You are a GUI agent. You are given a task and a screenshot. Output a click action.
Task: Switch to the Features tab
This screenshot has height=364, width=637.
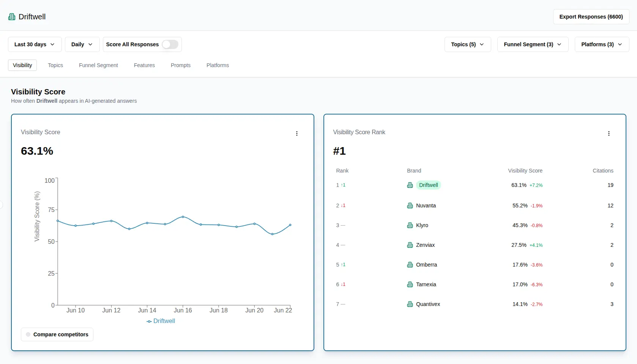(144, 65)
